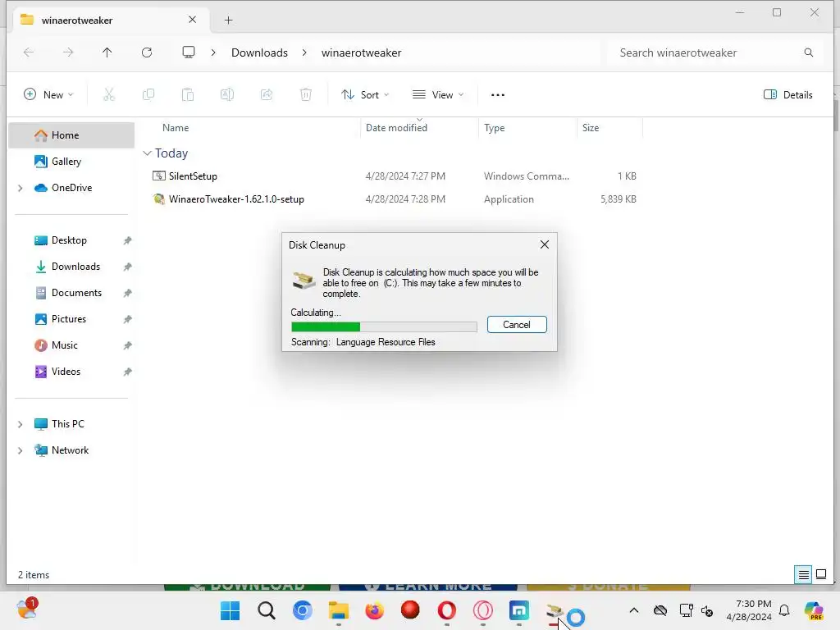The image size is (840, 630).
Task: Select Home in navigation pane
Action: click(72, 135)
